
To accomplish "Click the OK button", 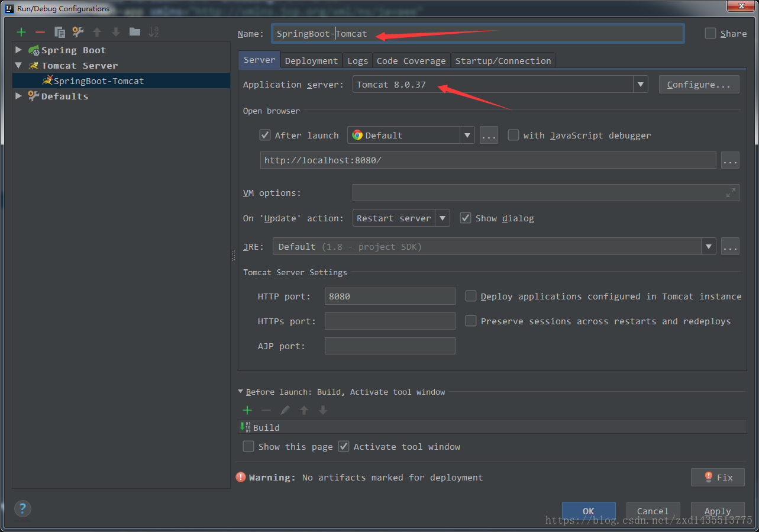I will click(589, 511).
